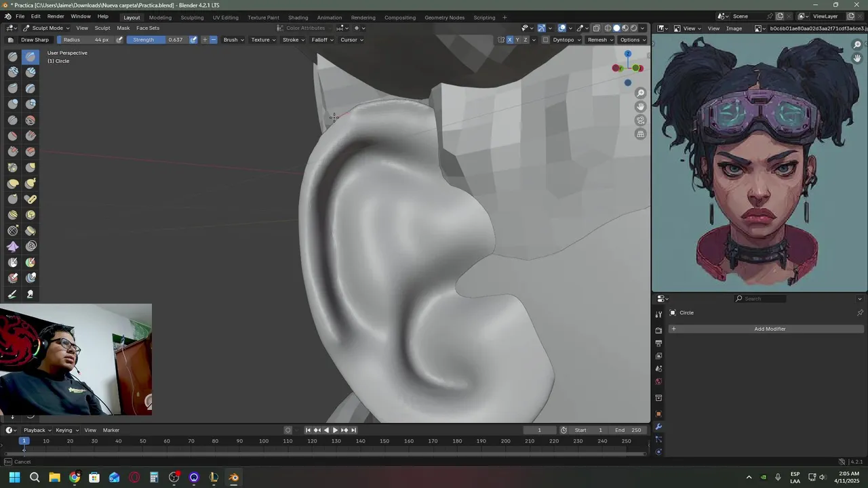Adjust the brush Strength slider
Image resolution: width=868 pixels, height=488 pixels.
[x=157, y=40]
